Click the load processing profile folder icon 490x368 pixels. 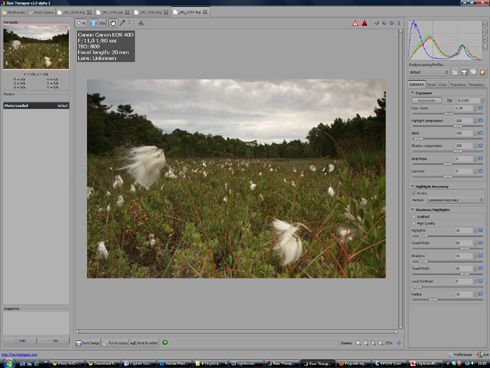[455, 72]
